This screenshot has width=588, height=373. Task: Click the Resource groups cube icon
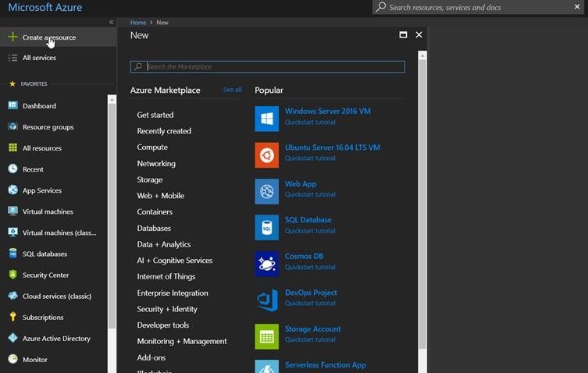[x=12, y=126]
